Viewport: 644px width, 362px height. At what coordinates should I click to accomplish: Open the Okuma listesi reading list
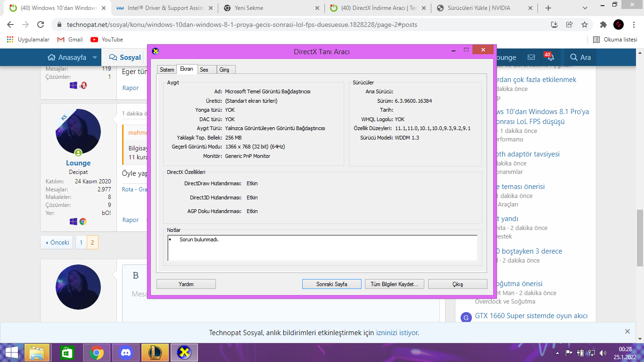[615, 40]
